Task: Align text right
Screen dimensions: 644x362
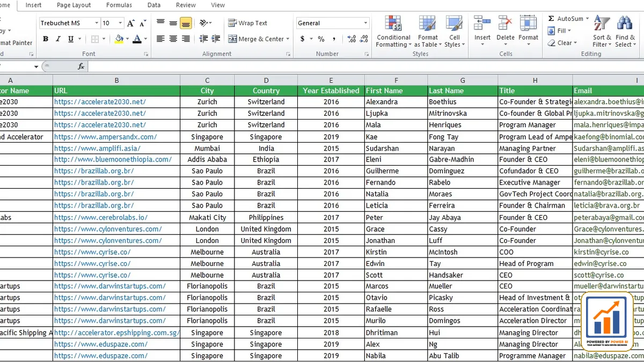Action: click(x=186, y=39)
